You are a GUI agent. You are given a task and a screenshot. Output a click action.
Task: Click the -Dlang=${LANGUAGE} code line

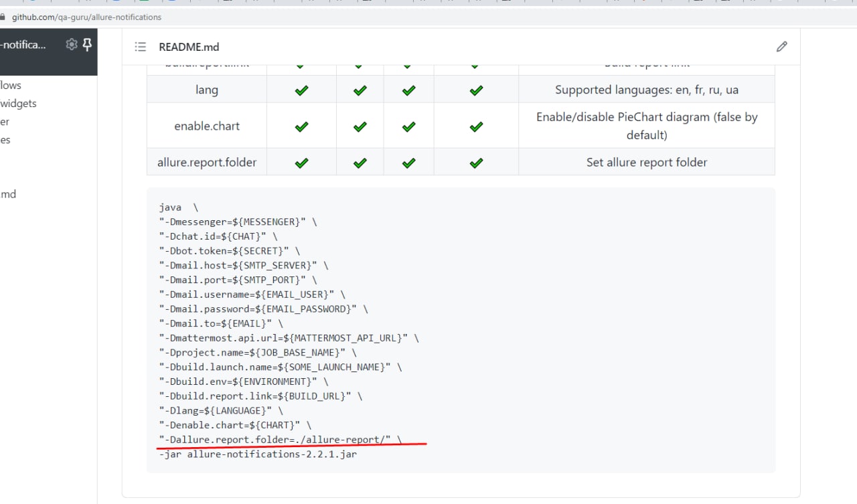221,410
